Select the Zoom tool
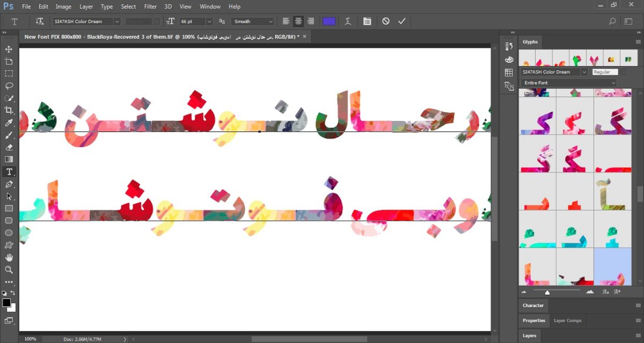This screenshot has width=644, height=343. pyautogui.click(x=9, y=270)
